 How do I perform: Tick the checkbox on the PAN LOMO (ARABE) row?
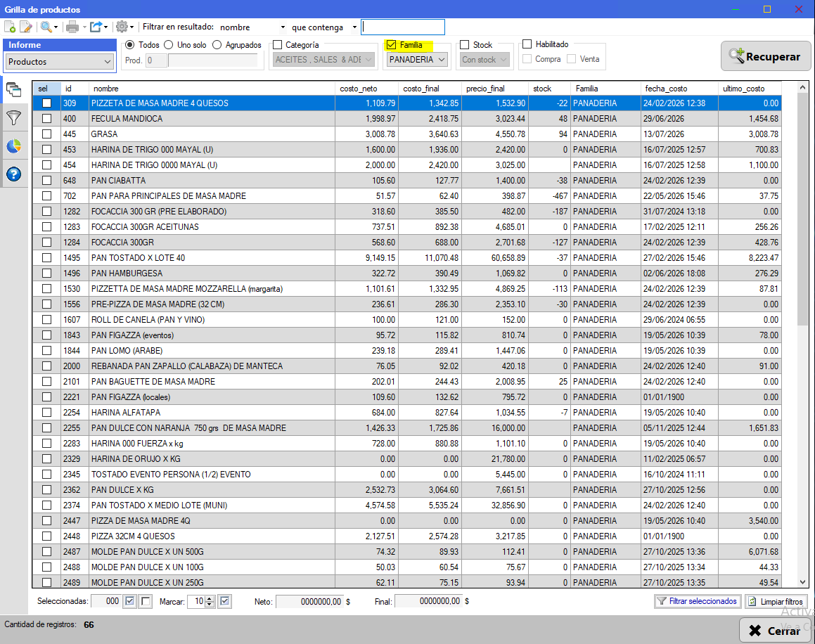coord(47,350)
